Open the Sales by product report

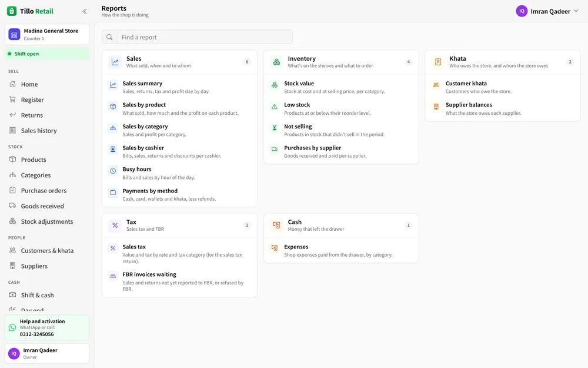(179, 108)
